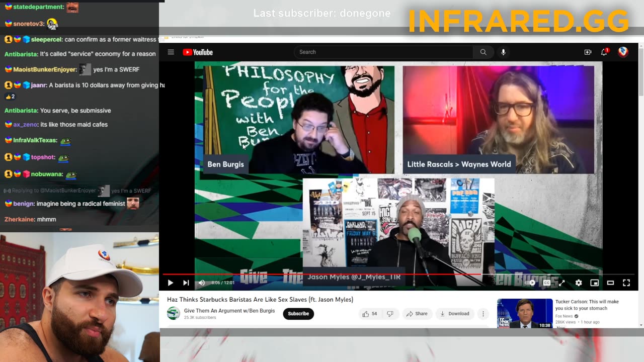Dislike the video thumbs down
644x362 pixels.
tap(390, 314)
